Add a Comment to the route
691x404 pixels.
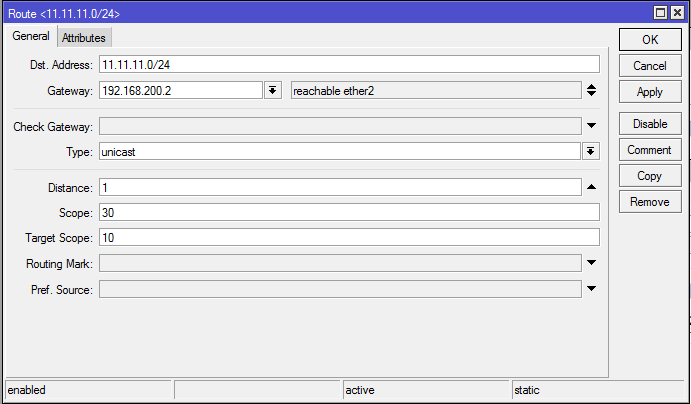point(649,150)
